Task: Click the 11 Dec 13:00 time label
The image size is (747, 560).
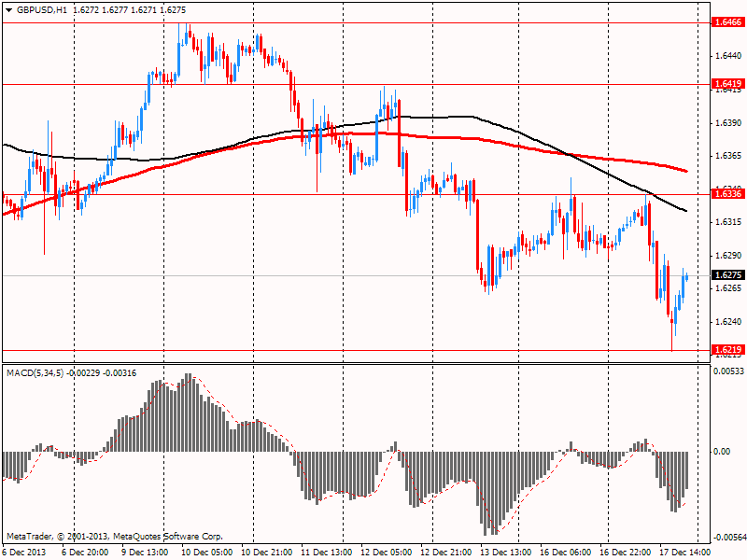Action: (327, 553)
